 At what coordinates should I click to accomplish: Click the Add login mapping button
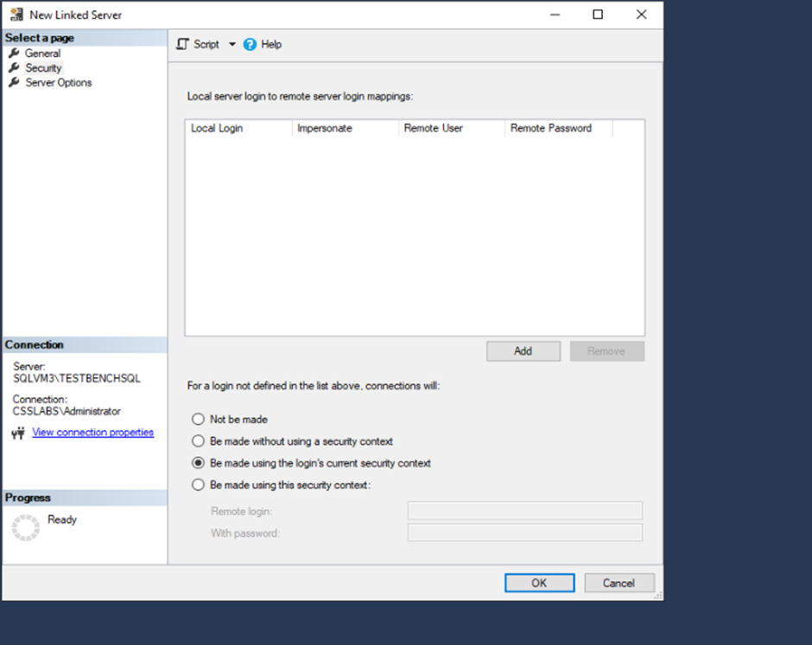click(x=523, y=351)
